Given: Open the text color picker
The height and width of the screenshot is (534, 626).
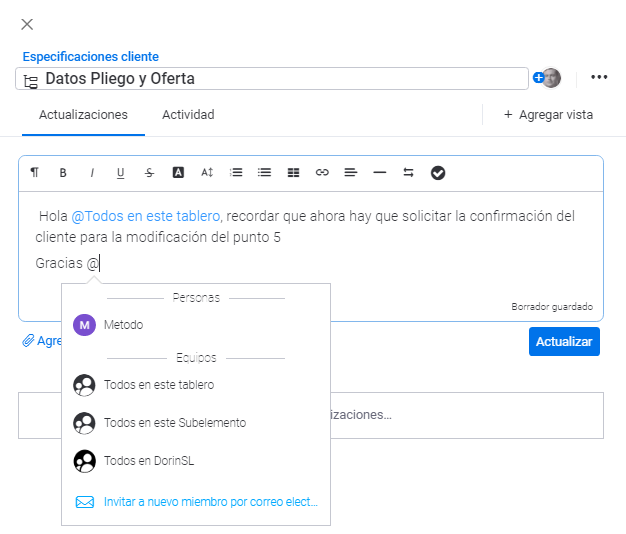Looking at the screenshot, I should (x=178, y=173).
